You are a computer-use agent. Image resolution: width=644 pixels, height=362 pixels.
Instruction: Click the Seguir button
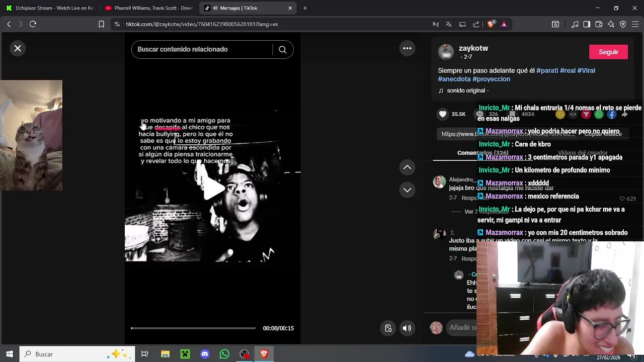608,52
